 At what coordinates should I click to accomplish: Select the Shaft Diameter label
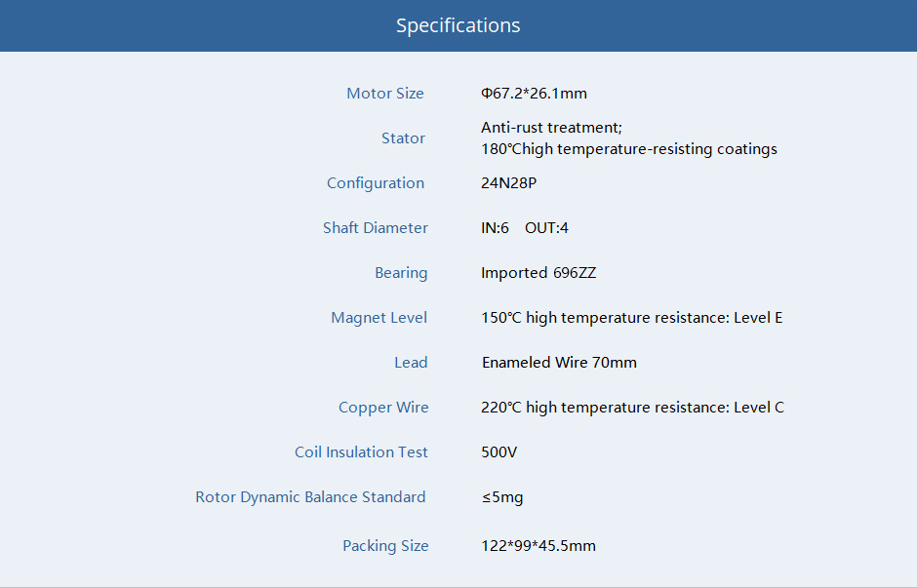pos(376,228)
